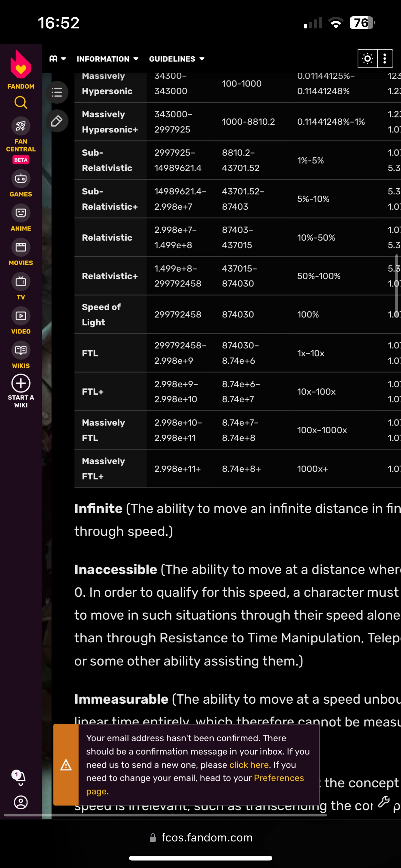Open the Anime section icon
Viewport: 401px width, 868px height.
(21, 213)
